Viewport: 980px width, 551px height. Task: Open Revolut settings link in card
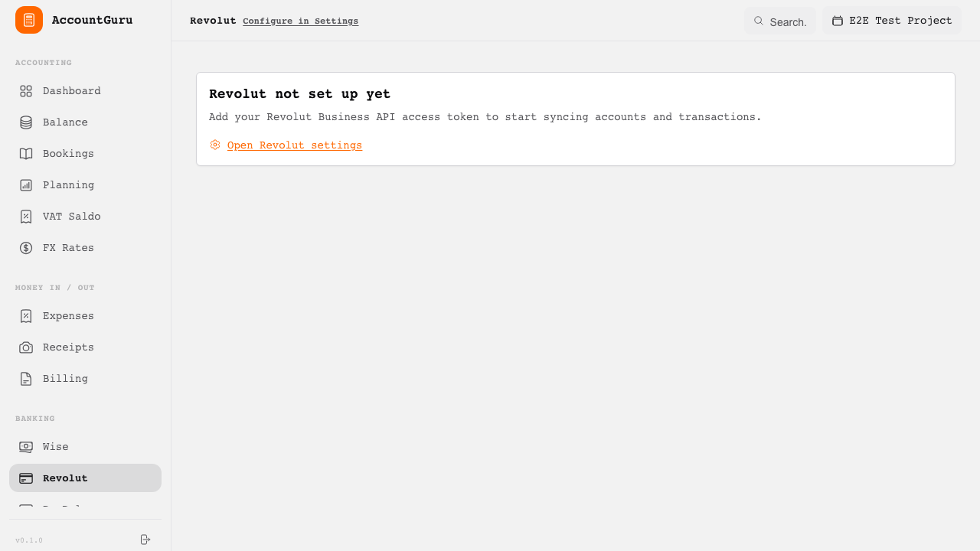pos(295,145)
